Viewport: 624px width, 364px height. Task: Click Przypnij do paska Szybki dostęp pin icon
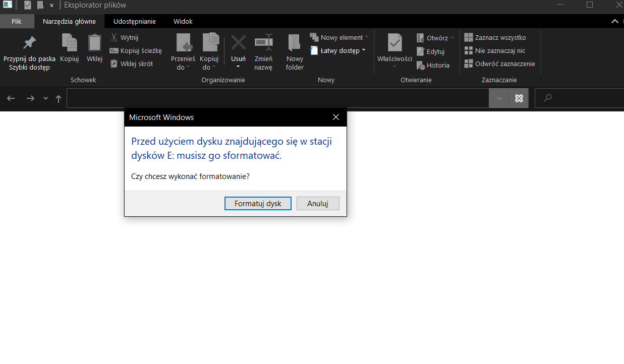tap(30, 42)
